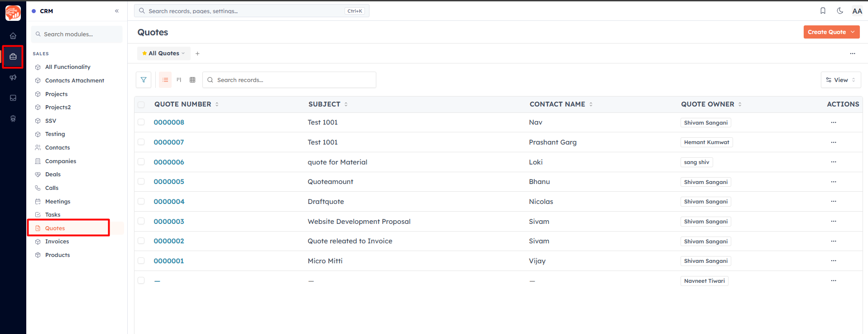The image size is (868, 334).
Task: Open the filter funnel icon
Action: (x=144, y=80)
